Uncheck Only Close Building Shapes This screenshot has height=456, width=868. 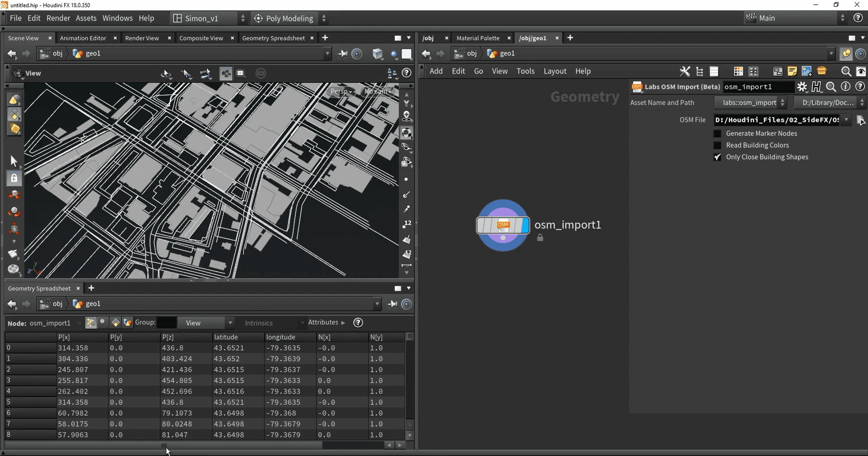click(x=717, y=157)
